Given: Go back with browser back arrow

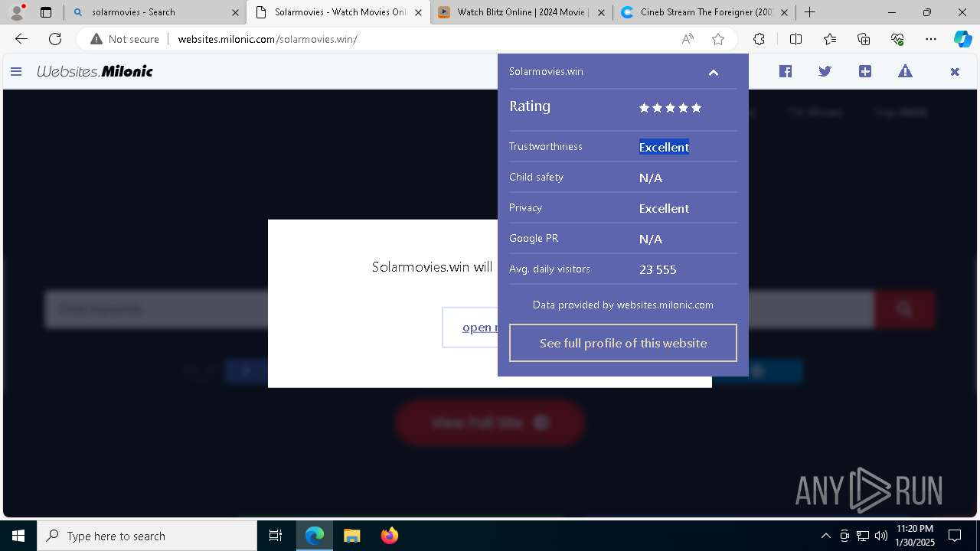Looking at the screenshot, I should (21, 39).
